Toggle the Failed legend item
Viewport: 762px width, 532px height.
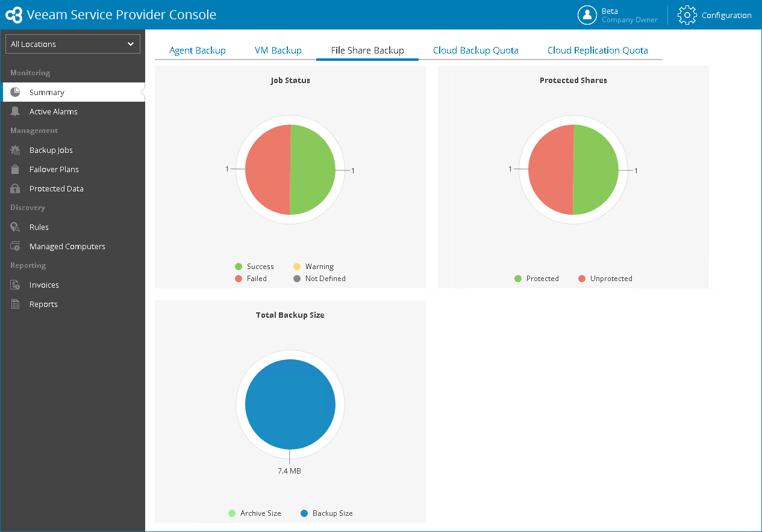point(251,279)
